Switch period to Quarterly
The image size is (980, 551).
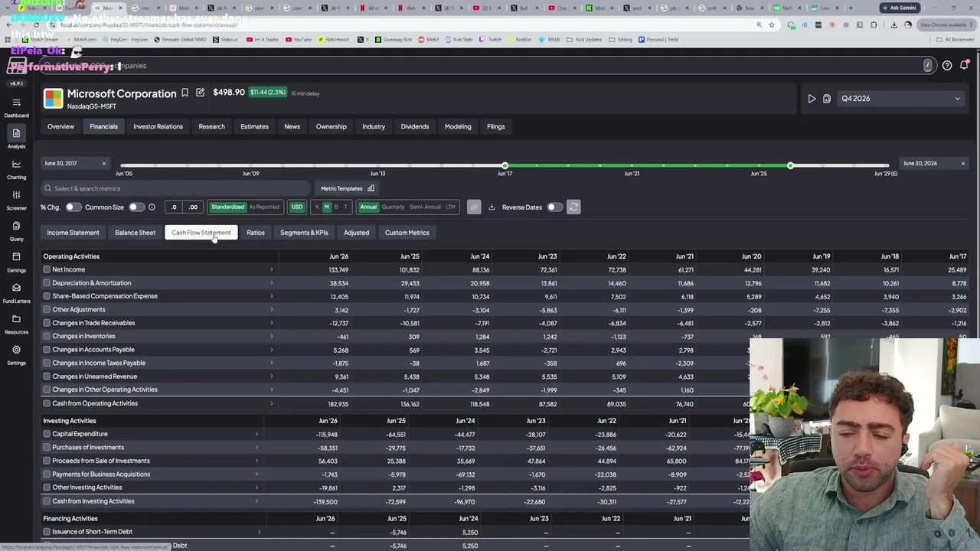tap(393, 207)
